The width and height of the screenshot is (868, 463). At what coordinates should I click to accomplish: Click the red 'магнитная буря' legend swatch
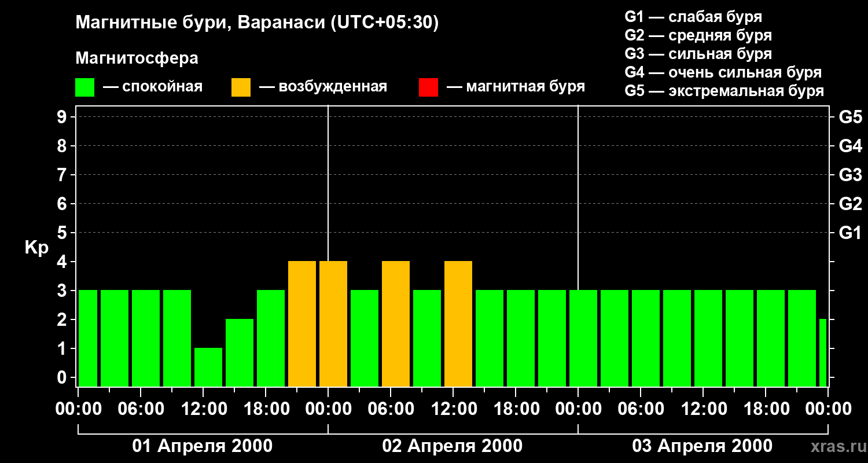click(428, 87)
